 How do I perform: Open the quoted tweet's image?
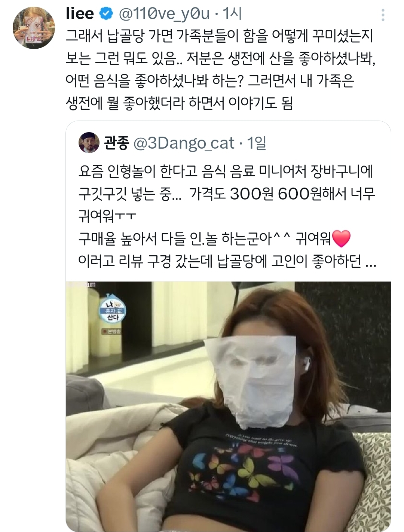pos(228,406)
